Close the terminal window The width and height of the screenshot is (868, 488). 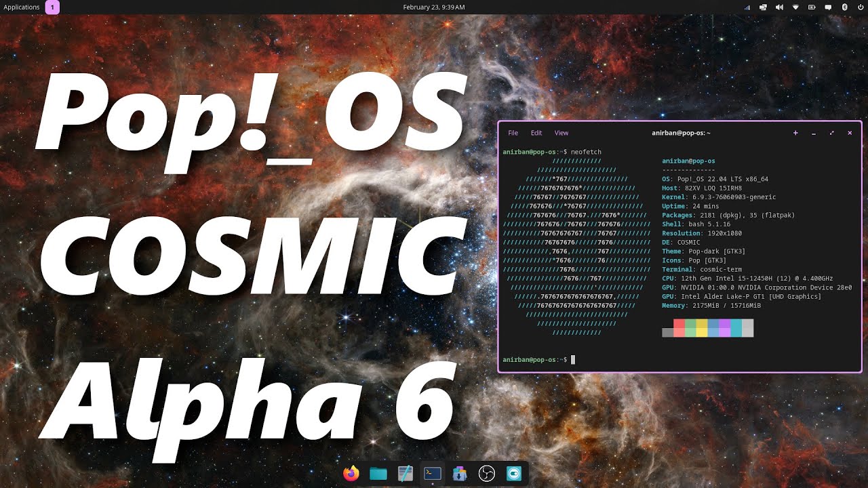pos(850,133)
